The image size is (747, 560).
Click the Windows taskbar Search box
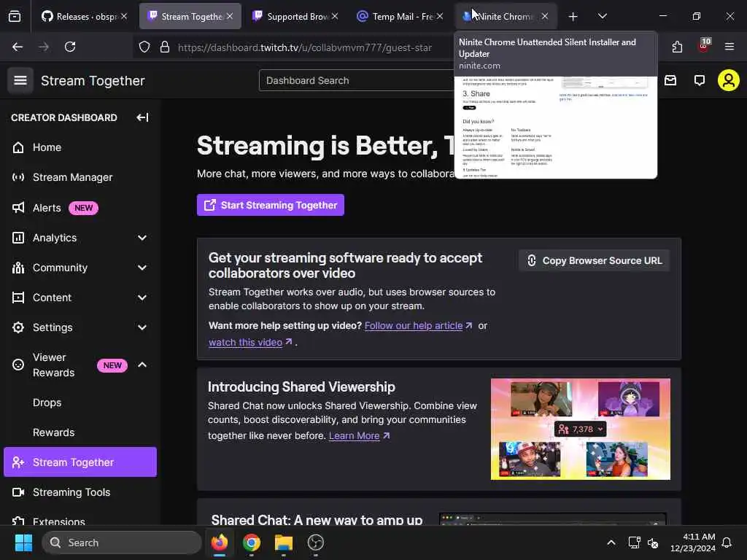122,542
